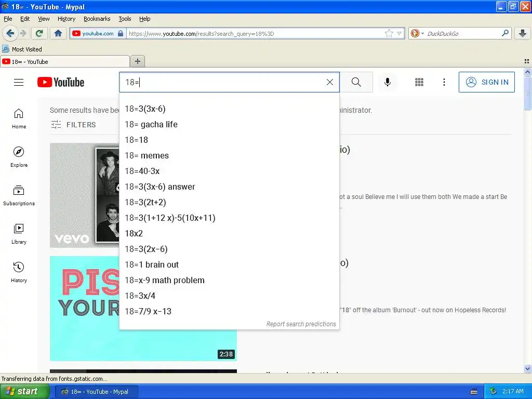Toggle the YouTube hamburger guide menu
Viewport: 532px width, 399px height.
point(19,82)
